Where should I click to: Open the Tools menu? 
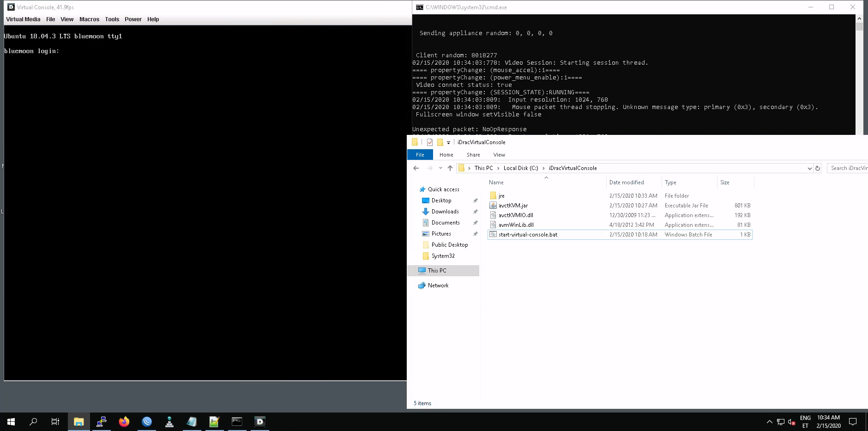[x=112, y=19]
